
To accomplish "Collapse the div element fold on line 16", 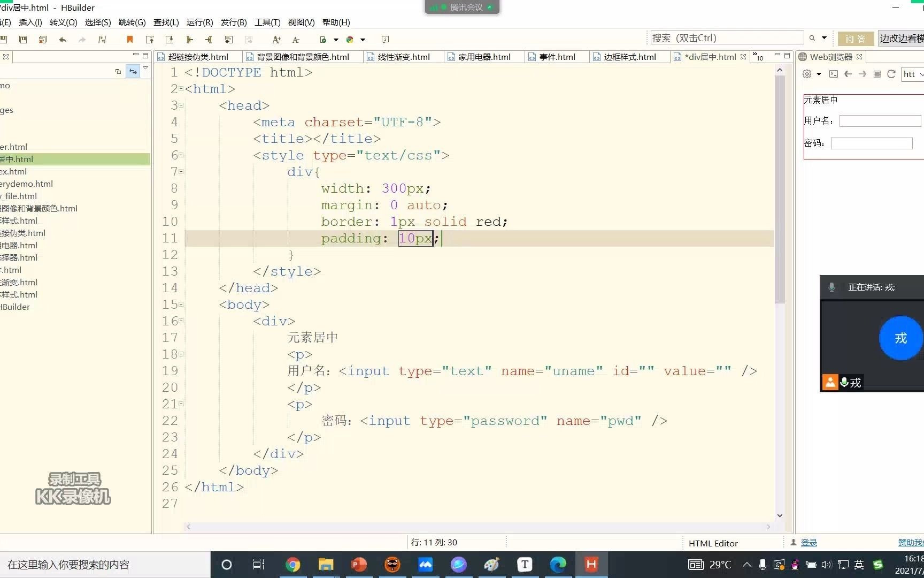I will click(181, 321).
